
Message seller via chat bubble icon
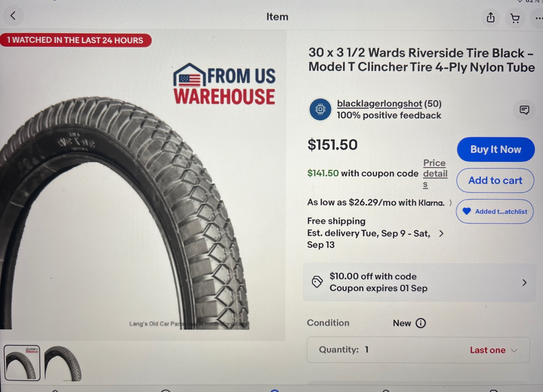click(524, 110)
